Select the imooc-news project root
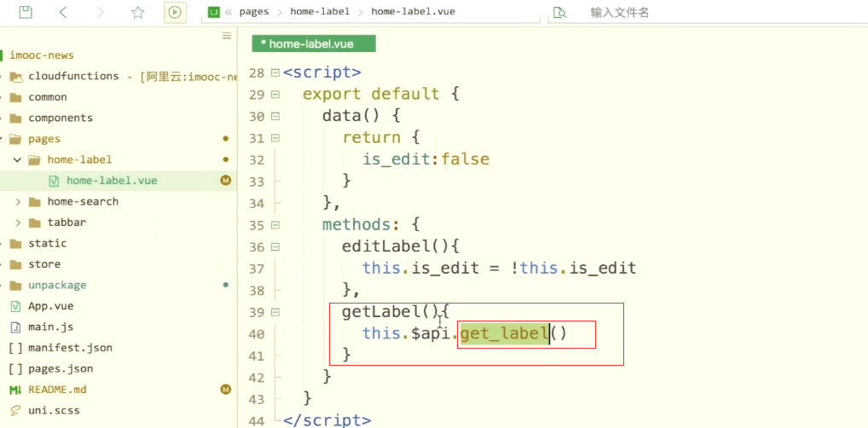Image resolution: width=868 pixels, height=428 pixels. coord(42,55)
